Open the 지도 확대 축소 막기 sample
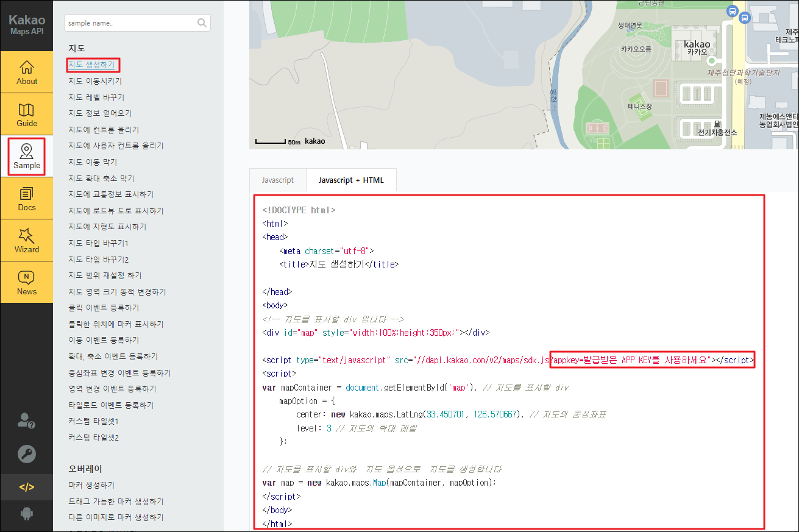This screenshot has width=799, height=532. pos(101,179)
